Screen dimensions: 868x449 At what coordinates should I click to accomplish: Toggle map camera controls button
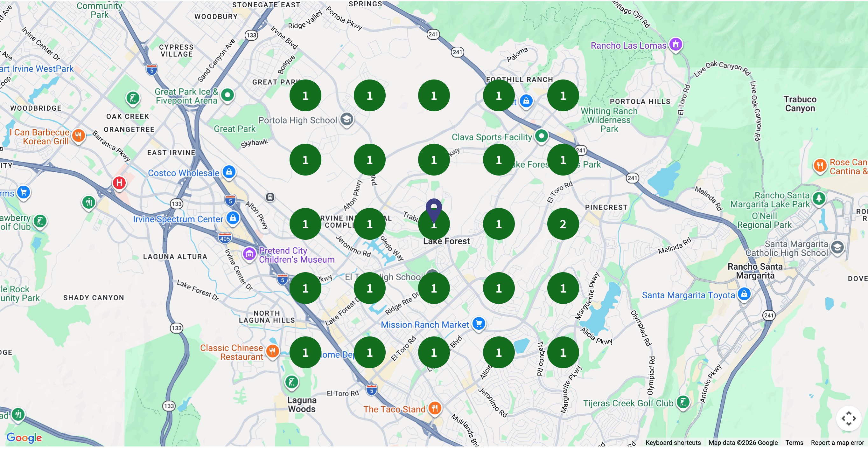pos(849,419)
